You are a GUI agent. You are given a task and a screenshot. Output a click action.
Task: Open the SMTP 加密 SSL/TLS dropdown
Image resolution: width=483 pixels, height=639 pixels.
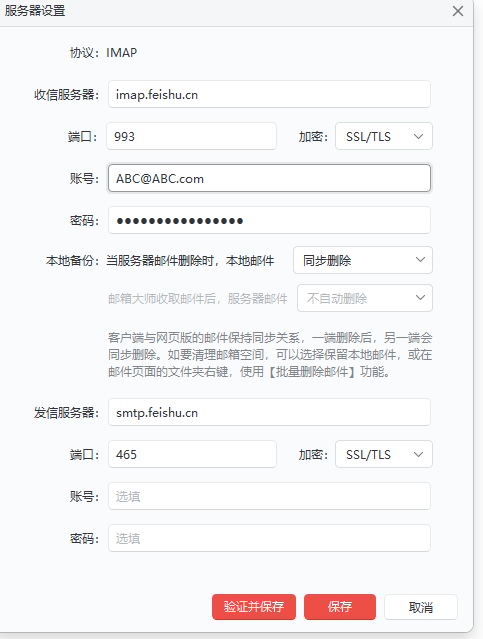pos(384,454)
